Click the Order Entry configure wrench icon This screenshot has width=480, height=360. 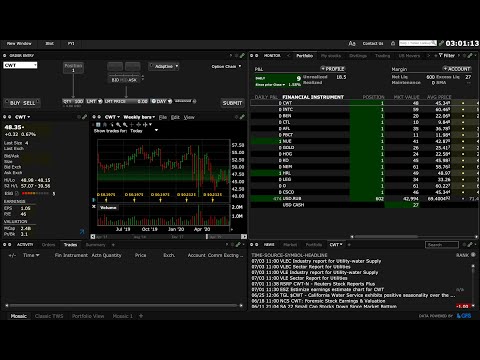[242, 56]
